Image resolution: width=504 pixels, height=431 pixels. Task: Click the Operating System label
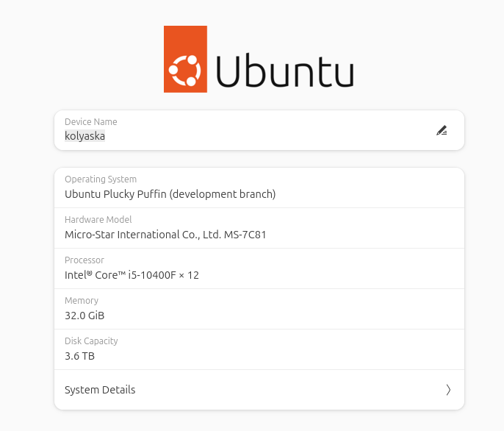pos(101,179)
